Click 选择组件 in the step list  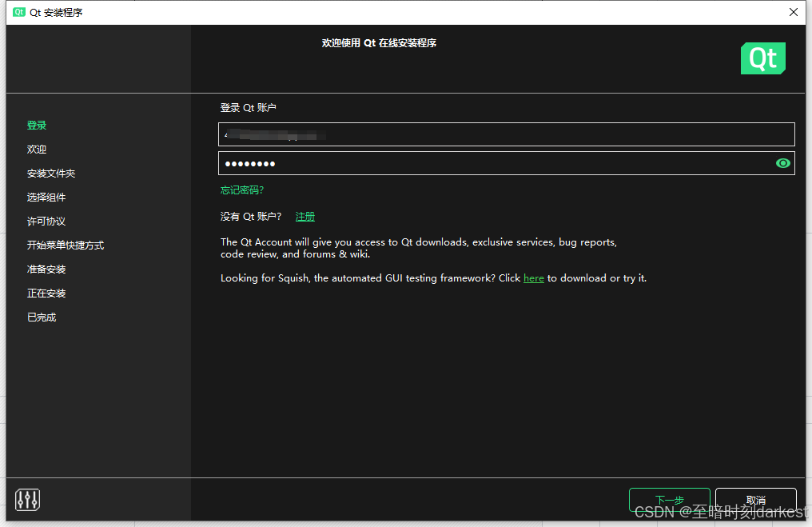[50, 197]
